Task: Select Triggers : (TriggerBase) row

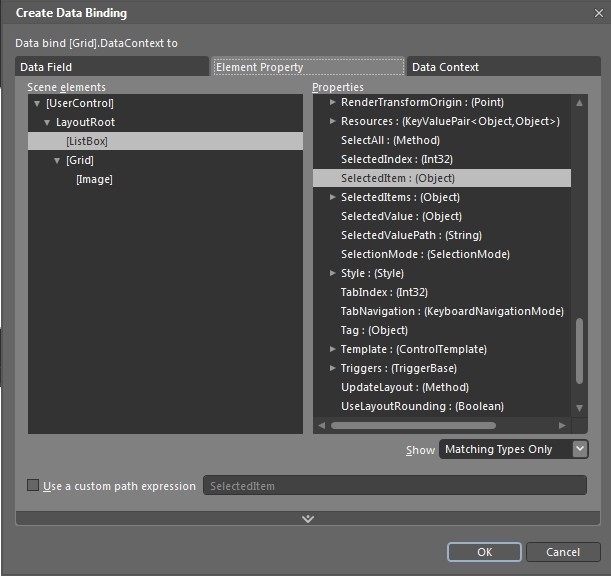Action: pyautogui.click(x=442, y=368)
